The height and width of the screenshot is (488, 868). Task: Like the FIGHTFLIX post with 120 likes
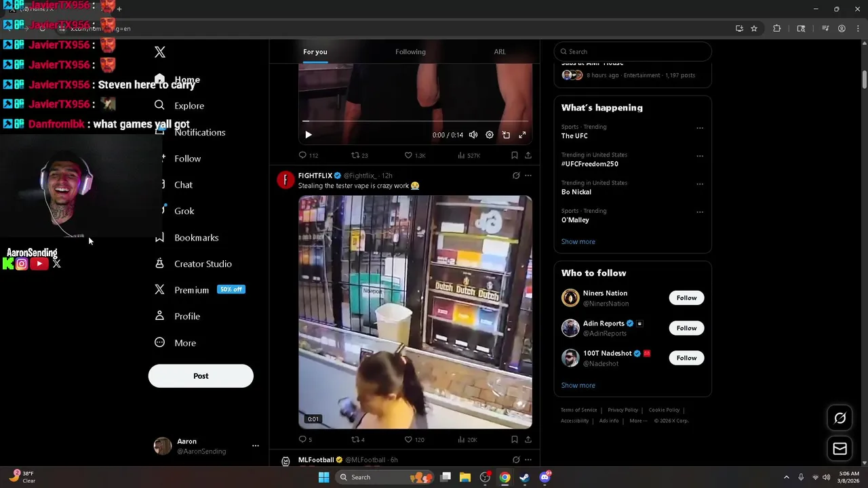click(x=414, y=439)
